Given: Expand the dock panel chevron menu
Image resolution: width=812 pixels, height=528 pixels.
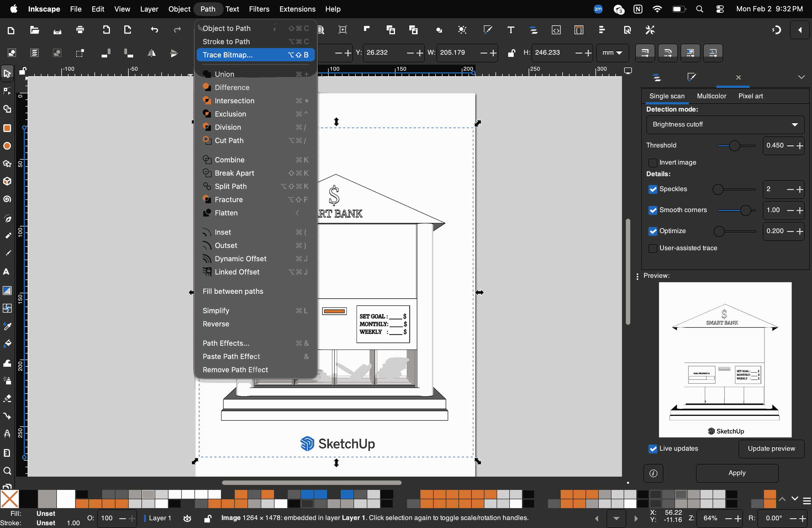Looking at the screenshot, I should 801,77.
